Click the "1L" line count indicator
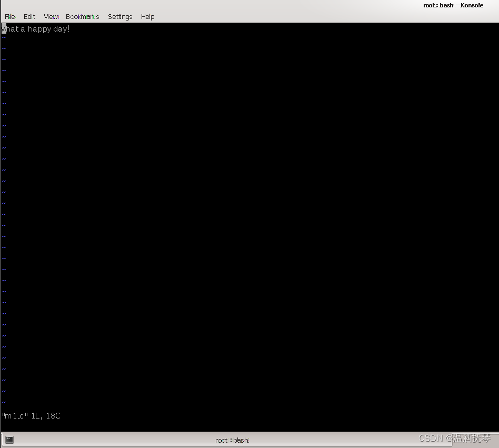The width and height of the screenshot is (499, 448). tap(35, 415)
